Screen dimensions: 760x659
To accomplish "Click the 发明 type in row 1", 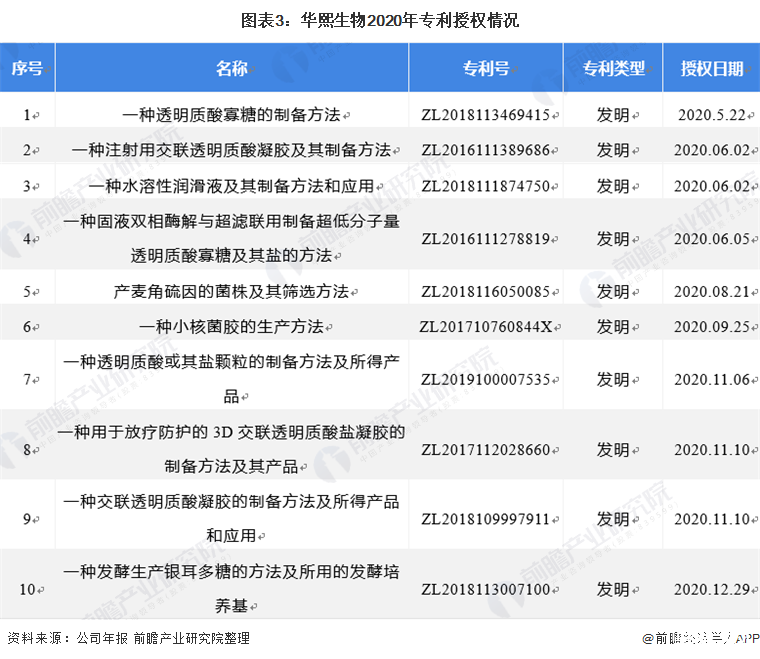I will point(613,115).
